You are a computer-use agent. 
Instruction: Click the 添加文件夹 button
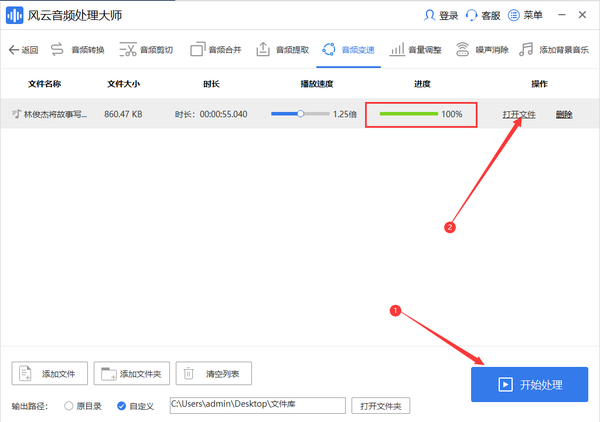(132, 373)
